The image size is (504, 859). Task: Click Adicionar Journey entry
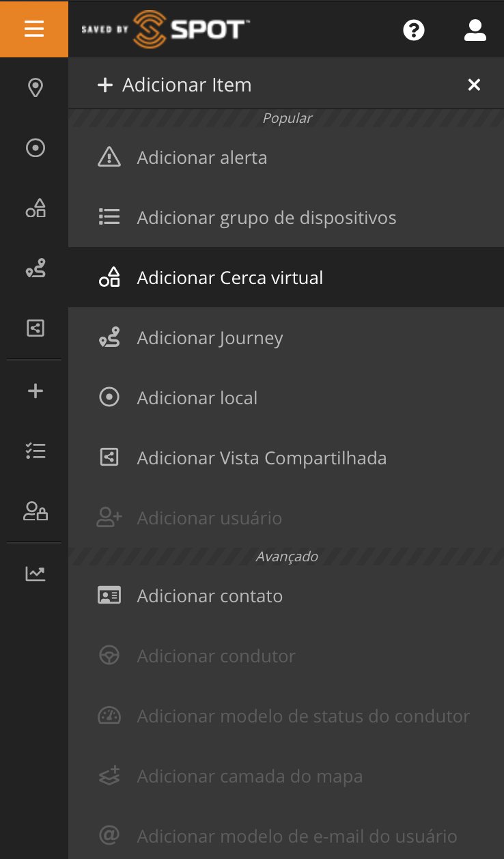210,338
